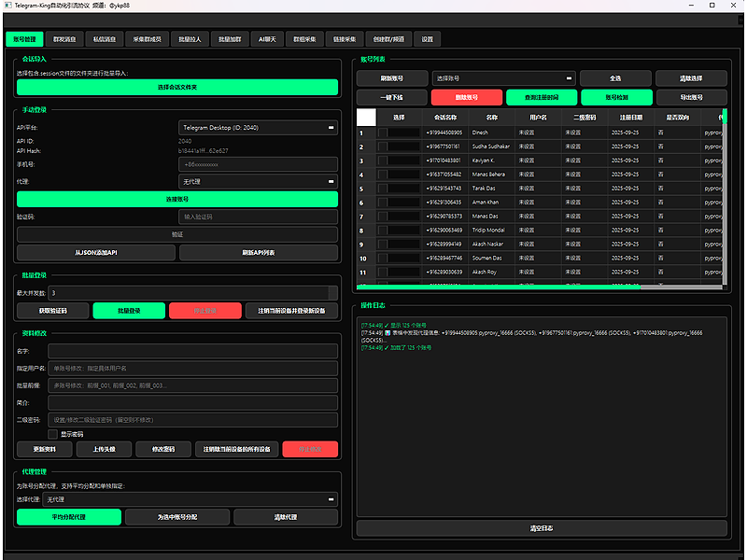The height and width of the screenshot is (560, 747).
Task: Go to the 设置 tab
Action: pos(427,39)
